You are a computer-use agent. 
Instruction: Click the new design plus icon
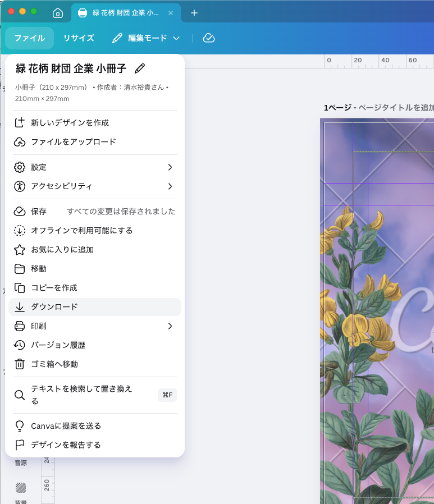click(20, 123)
